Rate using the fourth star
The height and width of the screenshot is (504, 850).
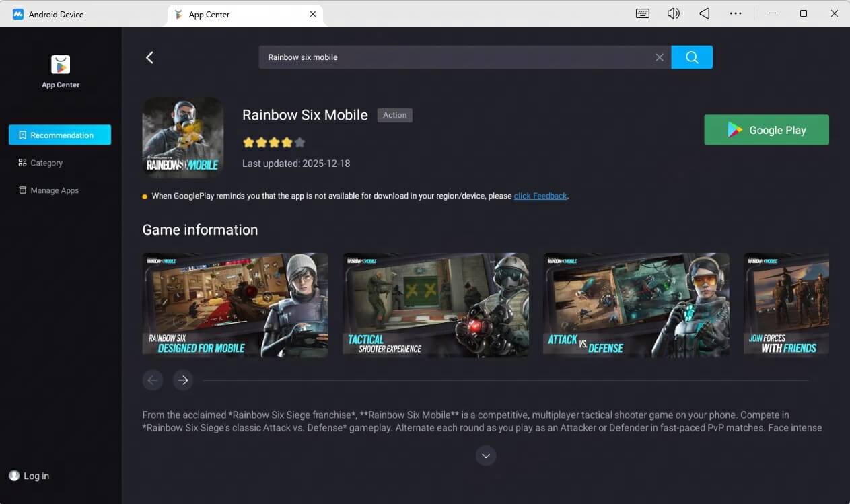click(x=286, y=143)
